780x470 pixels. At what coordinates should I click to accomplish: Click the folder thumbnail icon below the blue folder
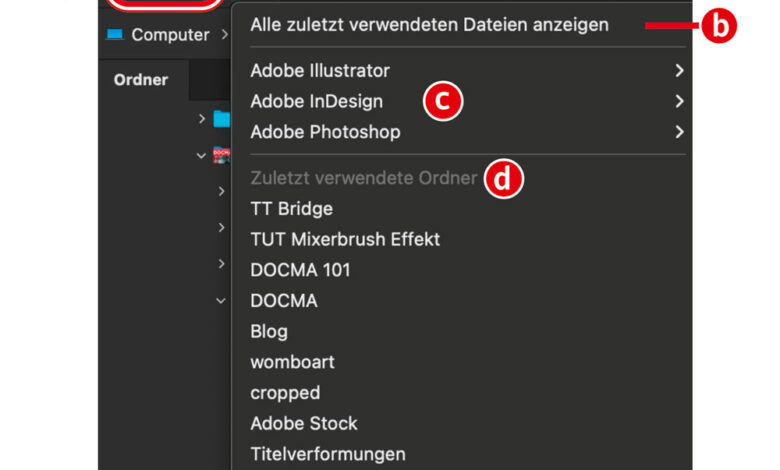pyautogui.click(x=221, y=156)
